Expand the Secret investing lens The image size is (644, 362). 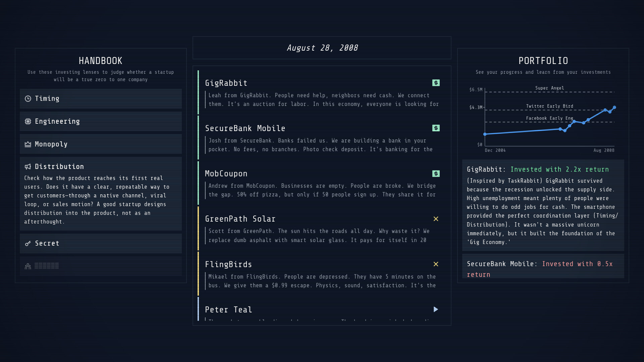[101, 243]
